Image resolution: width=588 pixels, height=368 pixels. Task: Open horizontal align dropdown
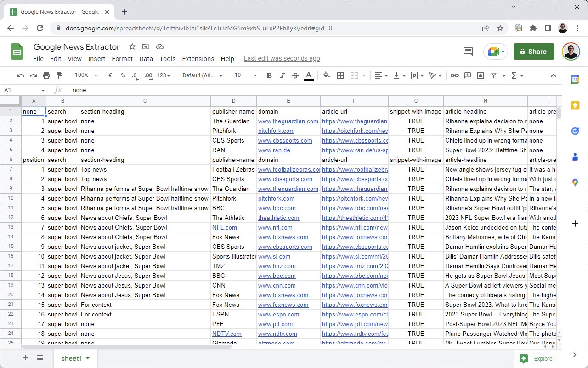click(382, 75)
